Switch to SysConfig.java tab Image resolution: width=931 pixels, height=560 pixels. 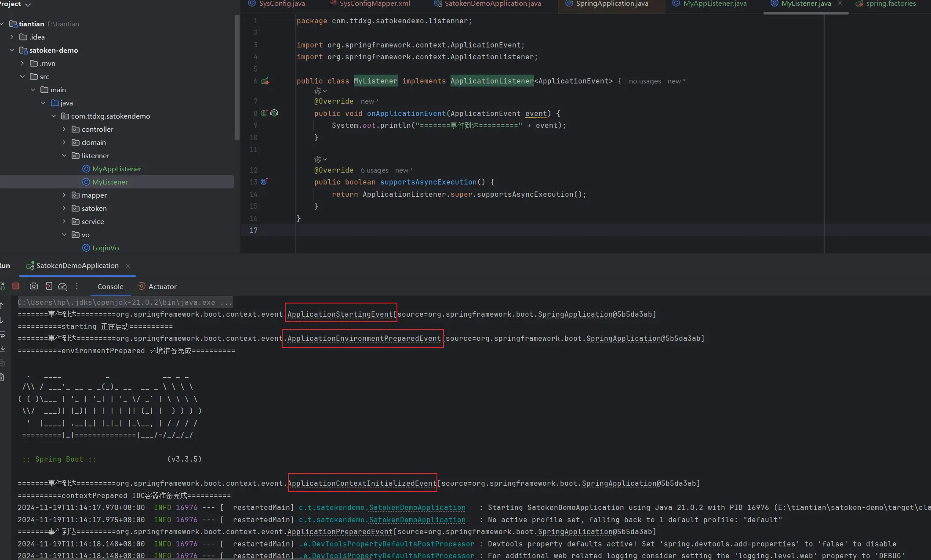click(276, 4)
